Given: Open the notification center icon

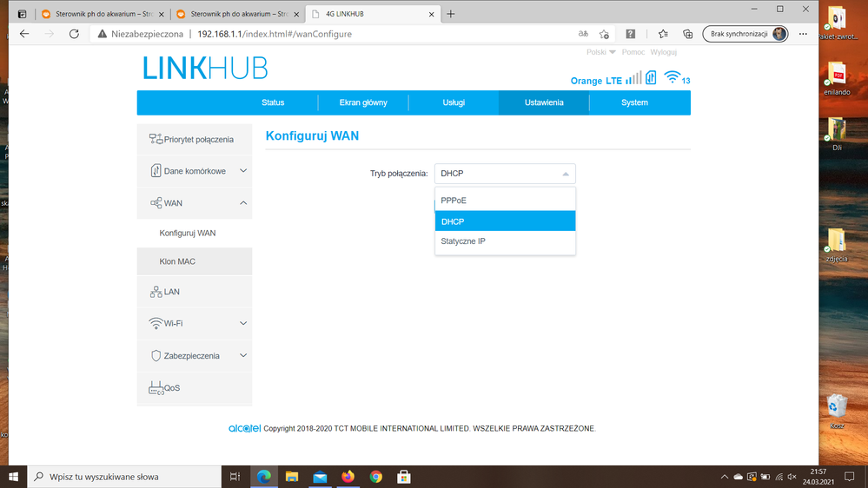Looking at the screenshot, I should pyautogui.click(x=849, y=477).
